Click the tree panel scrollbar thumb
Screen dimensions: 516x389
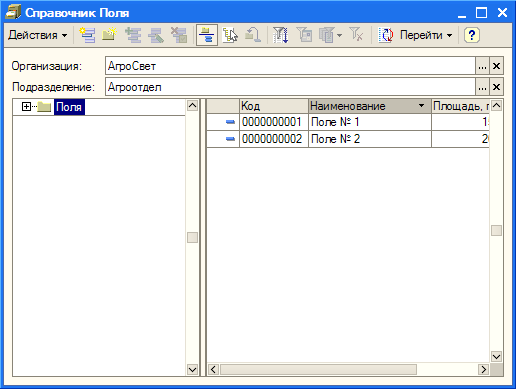tap(192, 237)
